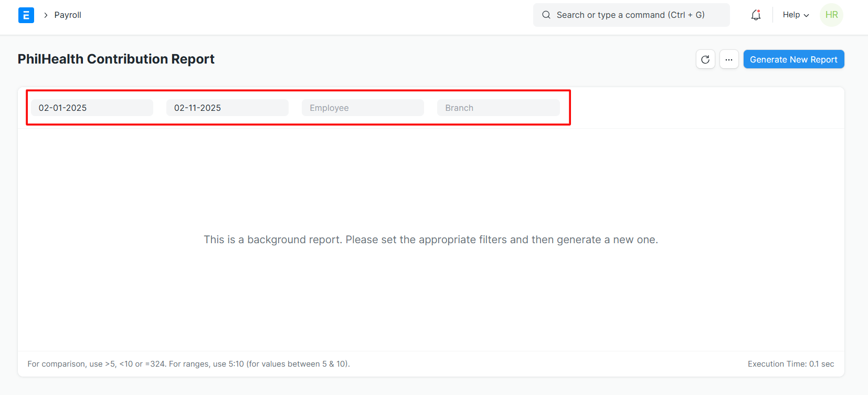Edit the end date 02-11-2025 field
868x395 pixels.
[227, 108]
